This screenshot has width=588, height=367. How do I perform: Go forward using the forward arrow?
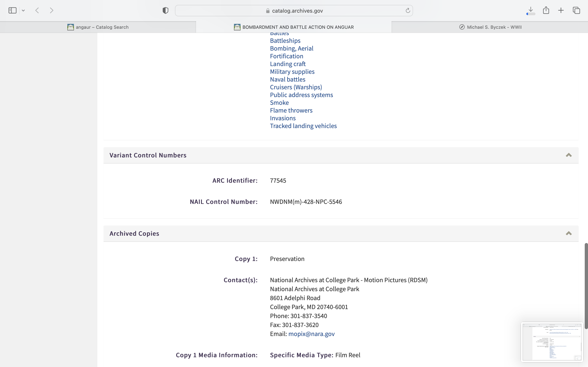[51, 10]
